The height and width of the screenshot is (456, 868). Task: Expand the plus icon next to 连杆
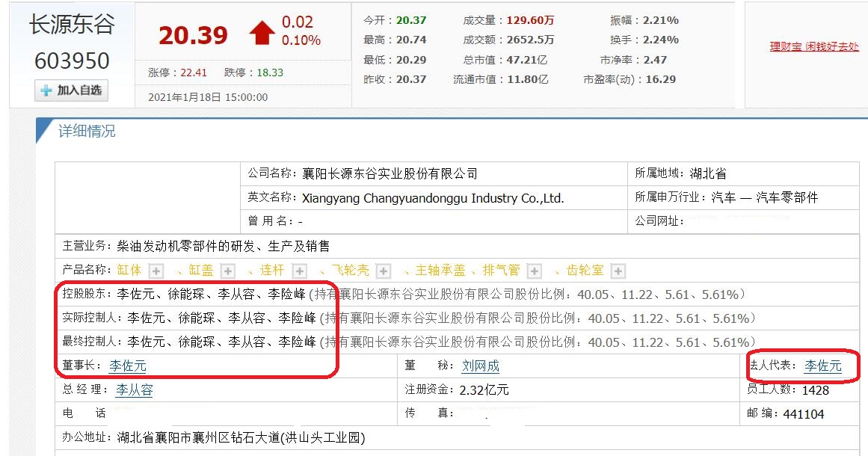click(x=300, y=271)
